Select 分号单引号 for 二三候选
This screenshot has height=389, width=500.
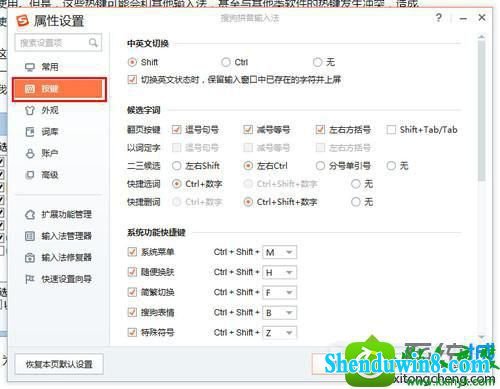[x=320, y=166]
